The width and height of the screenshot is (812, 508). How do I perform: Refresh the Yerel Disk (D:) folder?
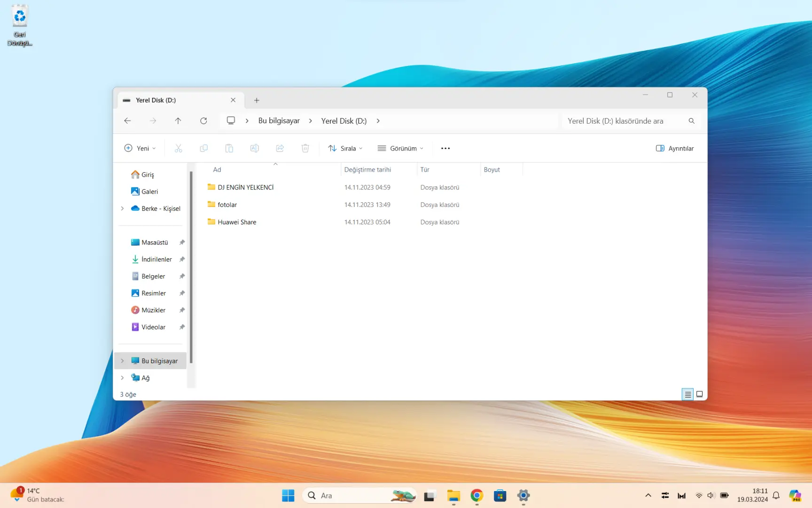pos(203,121)
